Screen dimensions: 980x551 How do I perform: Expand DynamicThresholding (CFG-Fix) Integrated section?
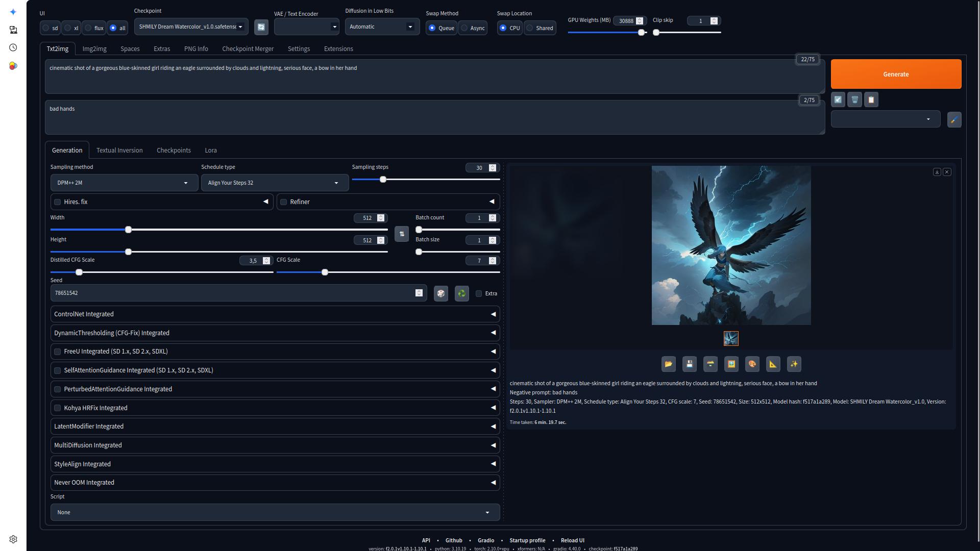[275, 333]
